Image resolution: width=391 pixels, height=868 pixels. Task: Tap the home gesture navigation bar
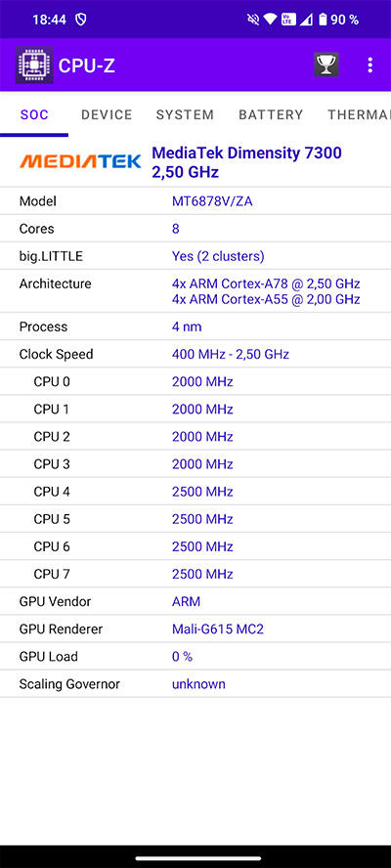click(195, 858)
